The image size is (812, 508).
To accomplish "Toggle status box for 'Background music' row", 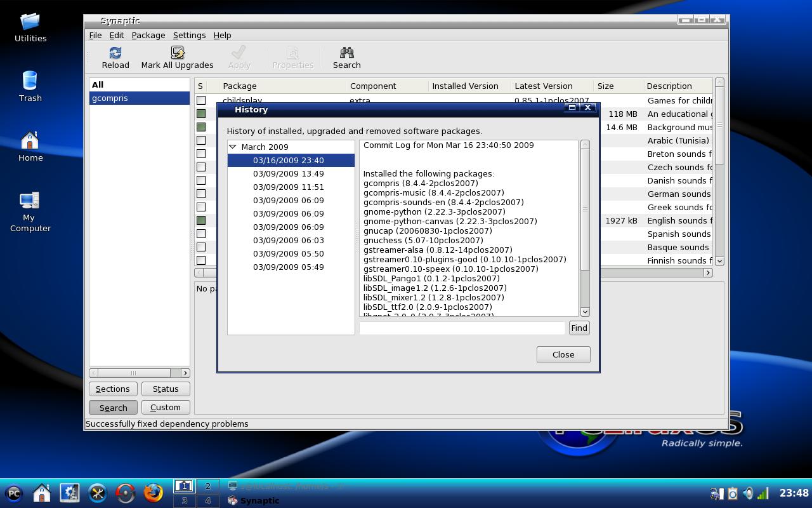I will [201, 127].
